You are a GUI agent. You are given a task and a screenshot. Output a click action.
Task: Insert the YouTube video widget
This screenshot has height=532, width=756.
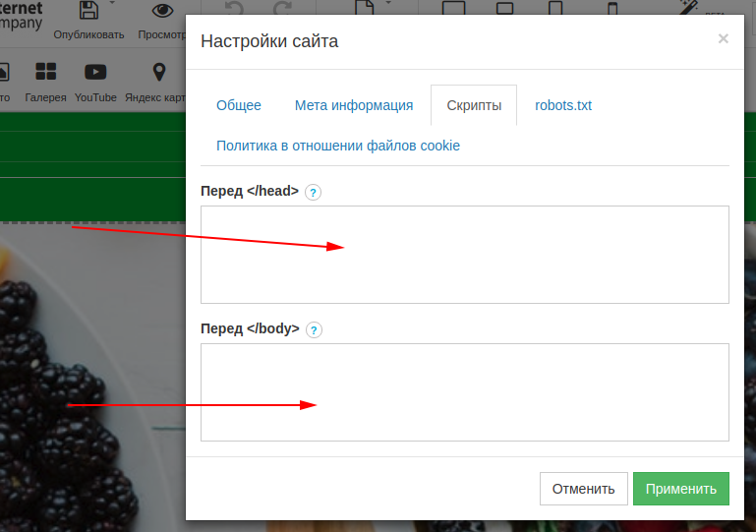click(95, 73)
